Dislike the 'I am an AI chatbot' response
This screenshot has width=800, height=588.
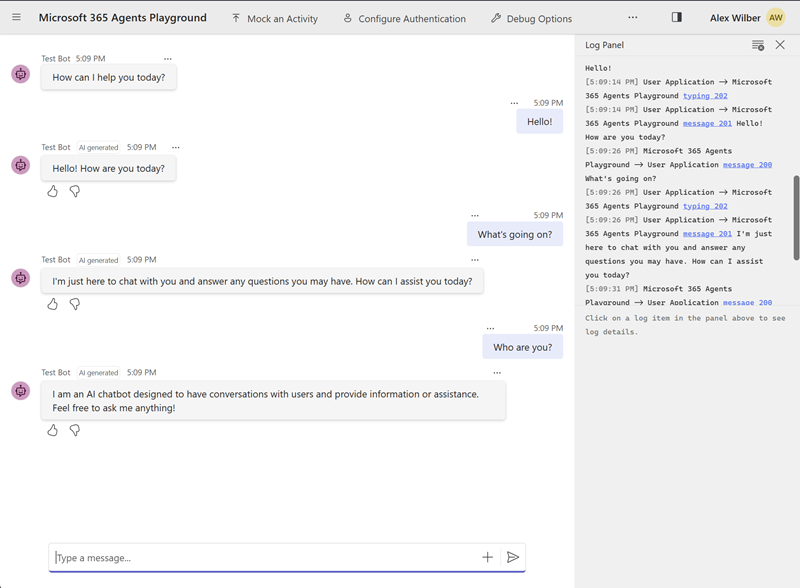pyautogui.click(x=75, y=430)
